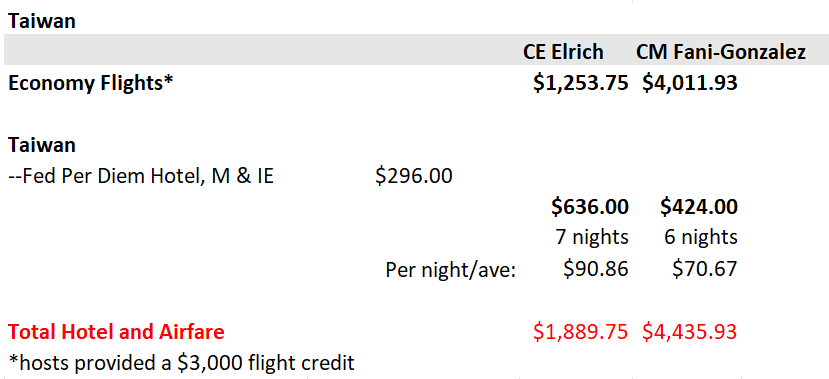Select the $424.00 hotel cost cell
Viewport: 829px width, 379px height.
coord(698,207)
